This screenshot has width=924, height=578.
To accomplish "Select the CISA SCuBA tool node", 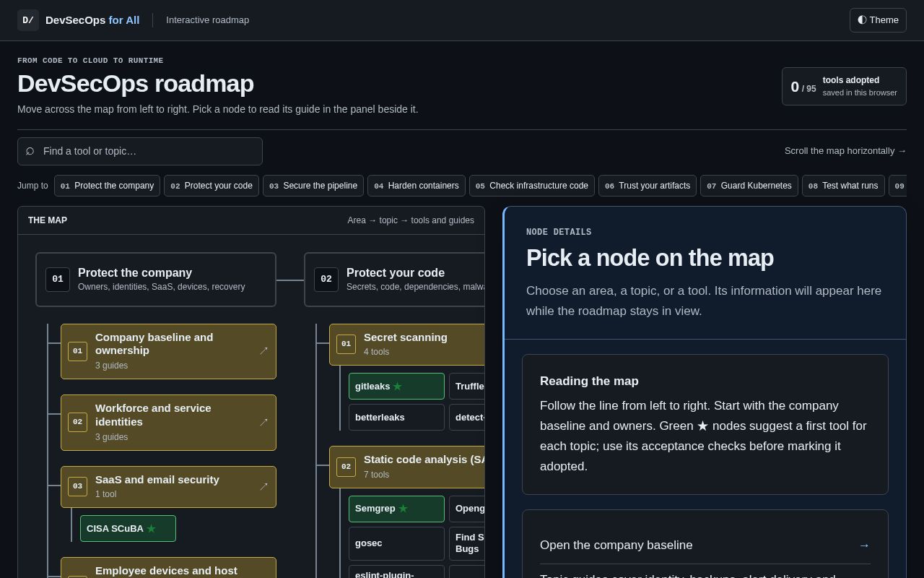I will tap(128, 528).
